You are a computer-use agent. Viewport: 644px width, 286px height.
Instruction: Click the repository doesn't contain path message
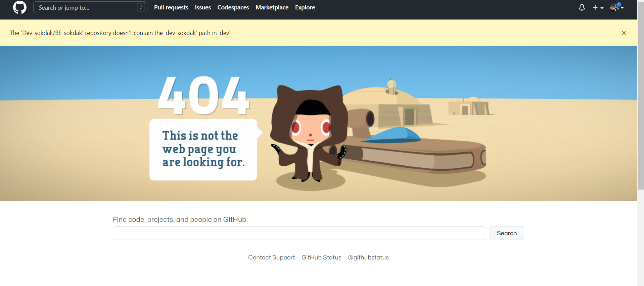click(121, 33)
